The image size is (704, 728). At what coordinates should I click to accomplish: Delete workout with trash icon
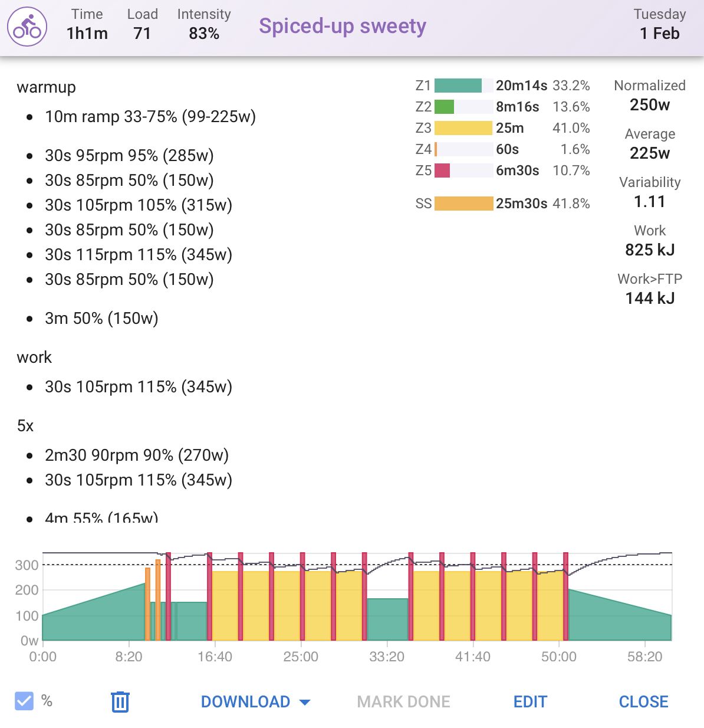click(x=120, y=701)
